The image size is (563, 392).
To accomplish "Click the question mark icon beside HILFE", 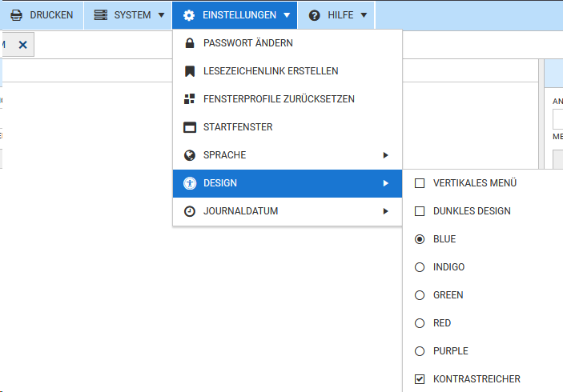I will click(314, 15).
